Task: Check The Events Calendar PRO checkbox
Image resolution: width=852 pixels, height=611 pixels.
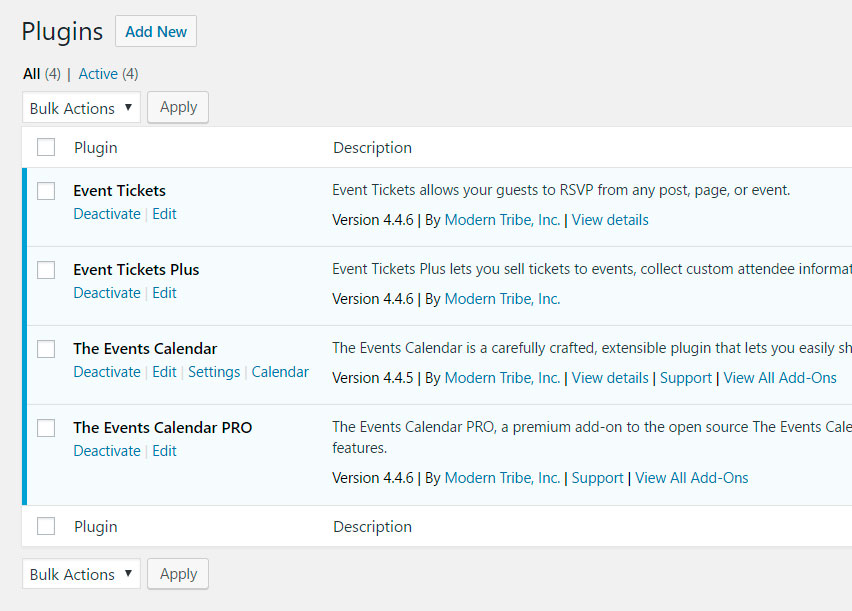Action: pos(46,428)
